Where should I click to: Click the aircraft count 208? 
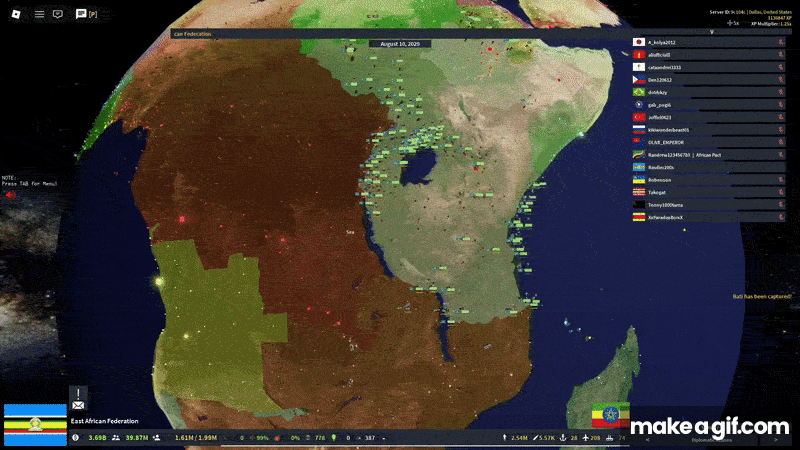point(595,438)
